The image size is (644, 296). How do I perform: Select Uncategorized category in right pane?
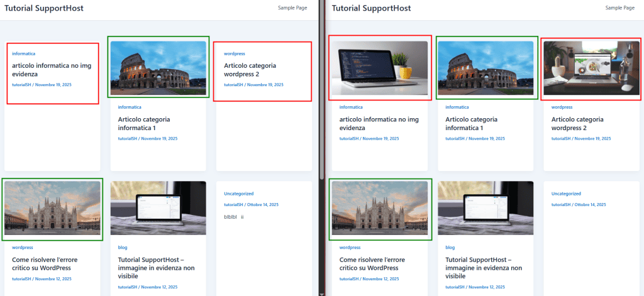point(567,194)
